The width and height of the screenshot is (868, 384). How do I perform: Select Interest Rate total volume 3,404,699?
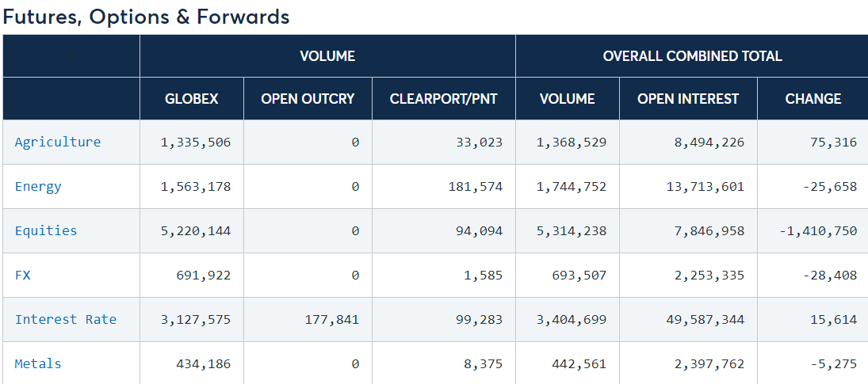572,319
